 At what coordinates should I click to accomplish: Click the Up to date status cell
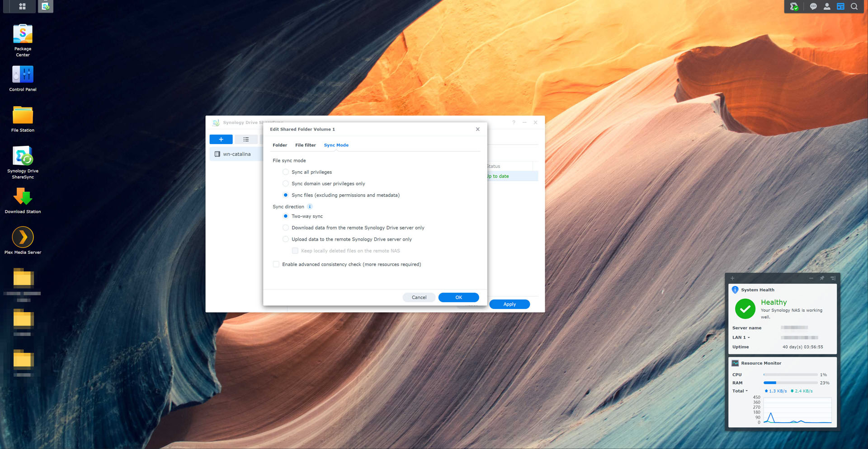click(x=512, y=176)
